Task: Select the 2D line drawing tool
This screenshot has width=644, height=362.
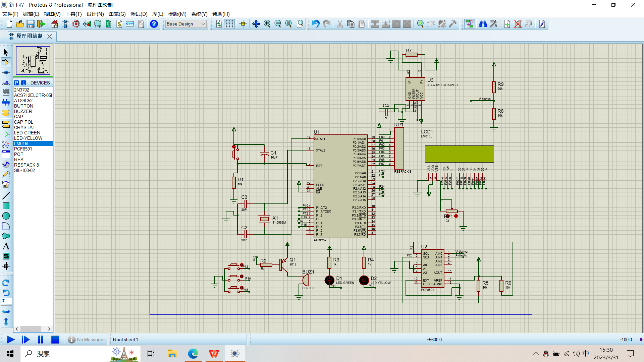Action: 6,196
